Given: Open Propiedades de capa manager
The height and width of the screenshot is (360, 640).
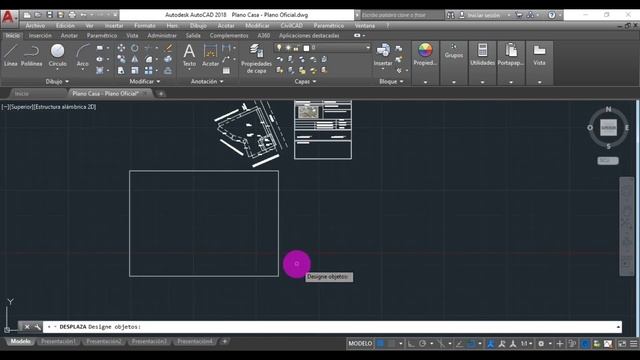Looking at the screenshot, I should tap(256, 58).
